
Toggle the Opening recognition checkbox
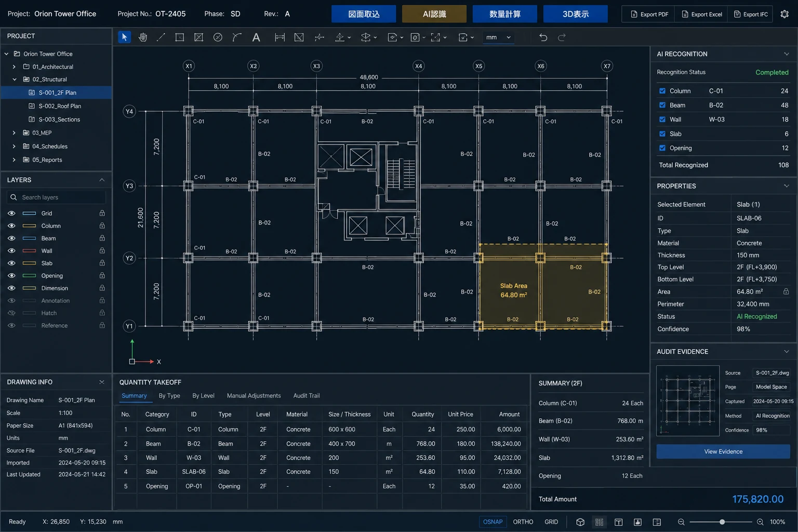[x=662, y=148]
